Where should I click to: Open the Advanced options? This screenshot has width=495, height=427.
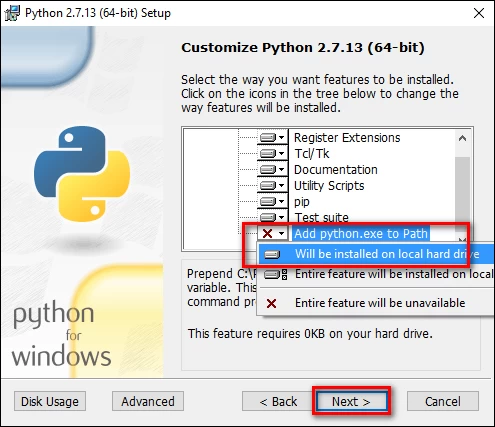click(148, 401)
